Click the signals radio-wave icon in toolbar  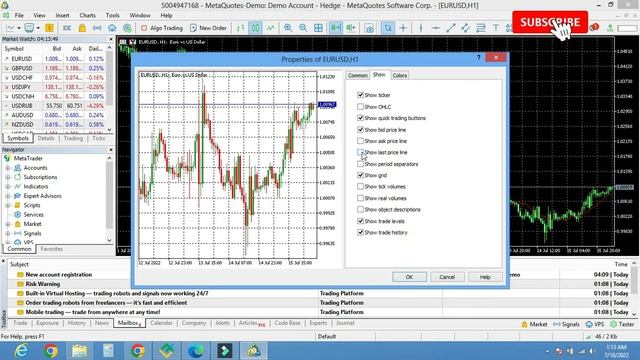(x=97, y=28)
